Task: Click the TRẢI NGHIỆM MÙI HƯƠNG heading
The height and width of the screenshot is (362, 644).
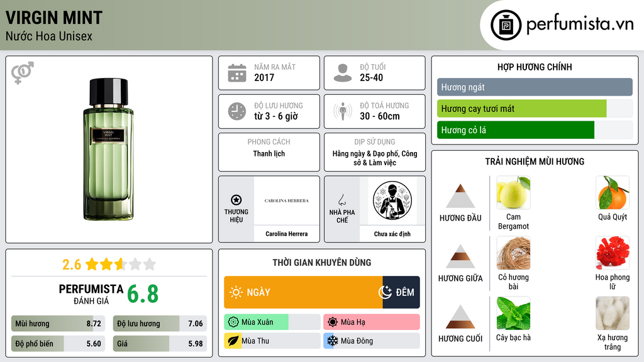Action: (535, 162)
